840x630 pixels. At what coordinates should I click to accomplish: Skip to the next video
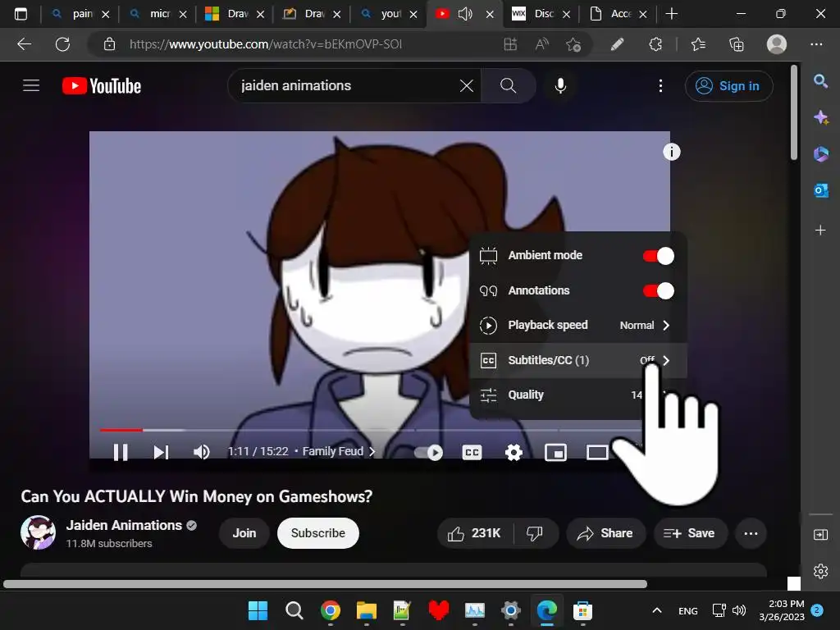[x=161, y=452]
